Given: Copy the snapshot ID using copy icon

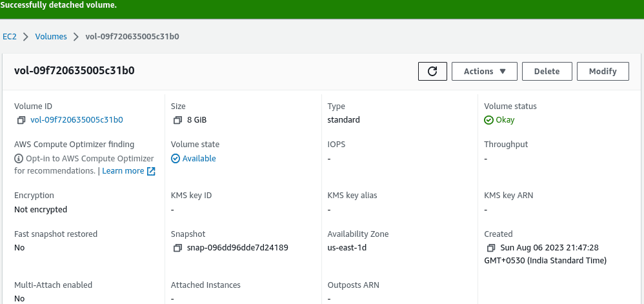Looking at the screenshot, I should click(x=178, y=248).
